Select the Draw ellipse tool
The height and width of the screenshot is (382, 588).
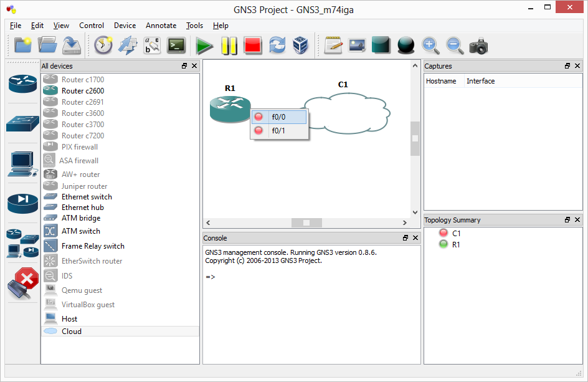(x=405, y=45)
